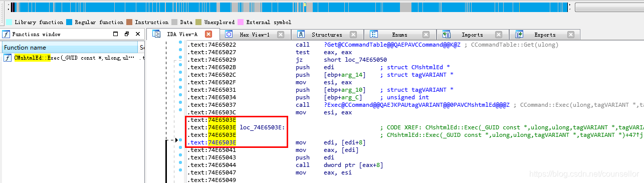Close the Imports tab
Image resolution: width=644 pixels, height=183 pixels.
coord(498,35)
